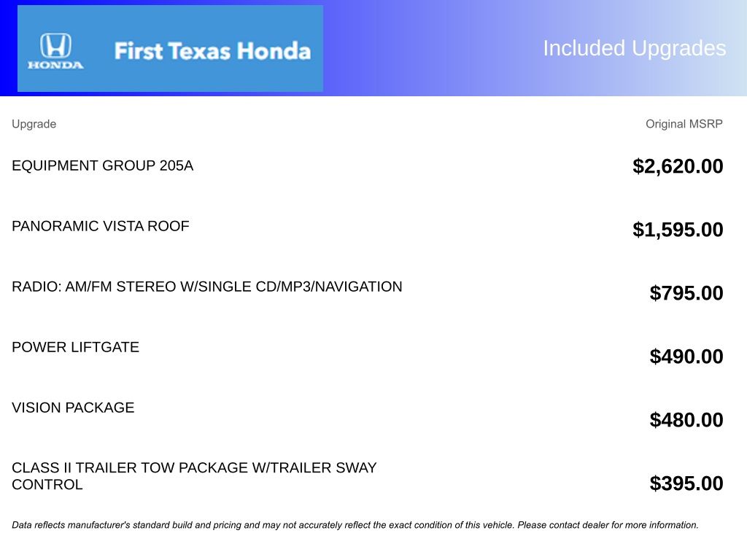
Task: Click the Honda H emblem logo
Action: coord(55,45)
